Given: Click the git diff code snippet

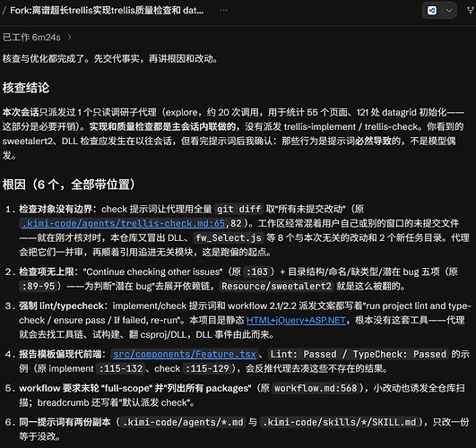Looking at the screenshot, I should pos(239,209).
